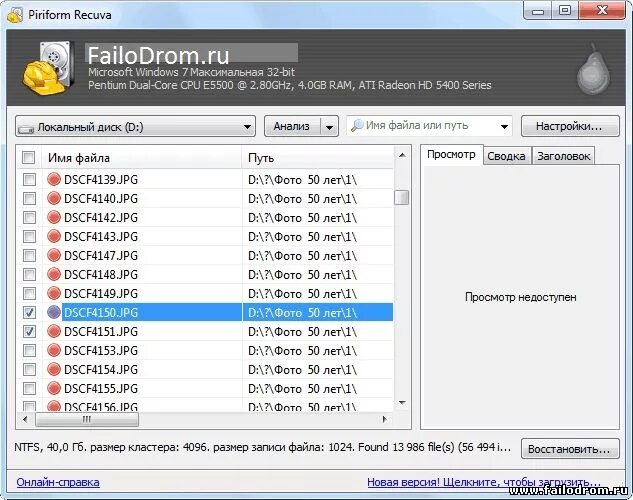
Task: Click the magnifier icon in the search box
Action: [357, 126]
